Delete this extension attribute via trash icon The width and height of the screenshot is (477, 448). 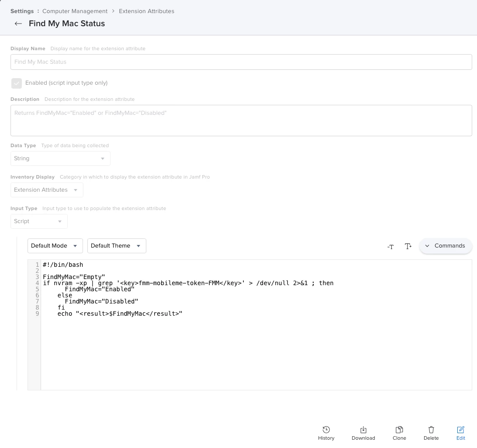431,430
